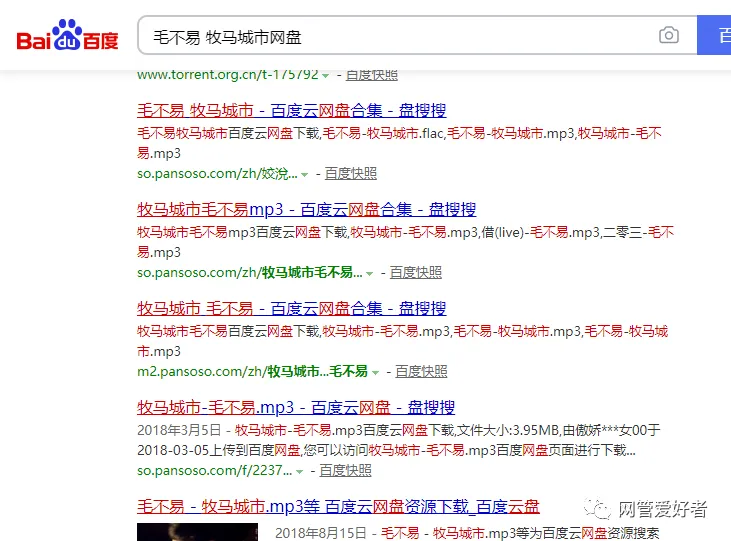Screen dimensions: 731x541
Task: Click URL text so.pansoso.com/zh/姣涗
Action: pyautogui.click(x=217, y=173)
